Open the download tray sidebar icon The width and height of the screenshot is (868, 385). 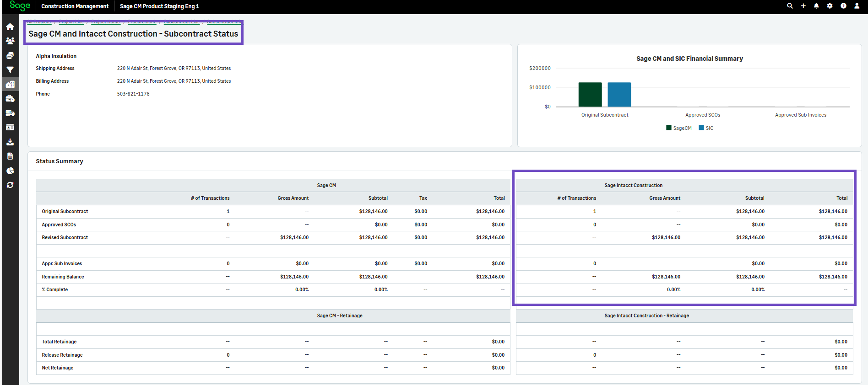coord(10,142)
